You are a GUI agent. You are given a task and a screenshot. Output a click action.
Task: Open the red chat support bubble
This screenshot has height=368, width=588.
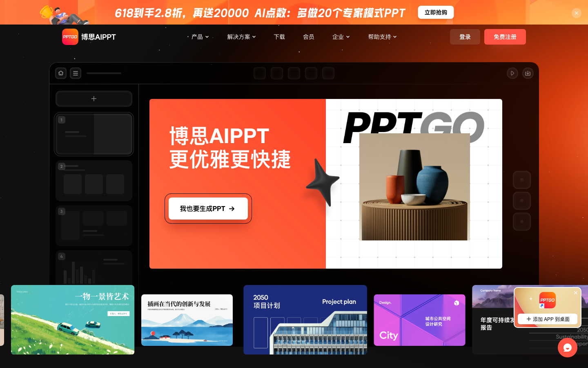point(568,348)
